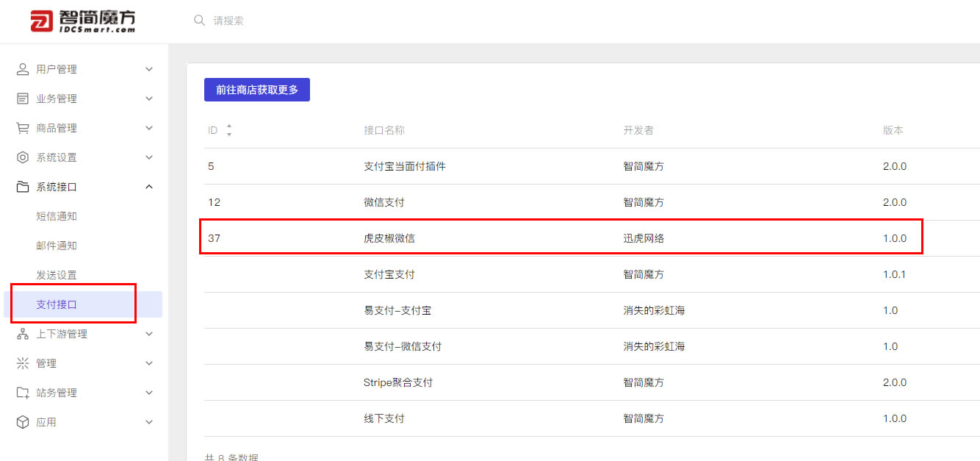
Task: Click the 用户管理 person icon
Action: pyautogui.click(x=23, y=69)
